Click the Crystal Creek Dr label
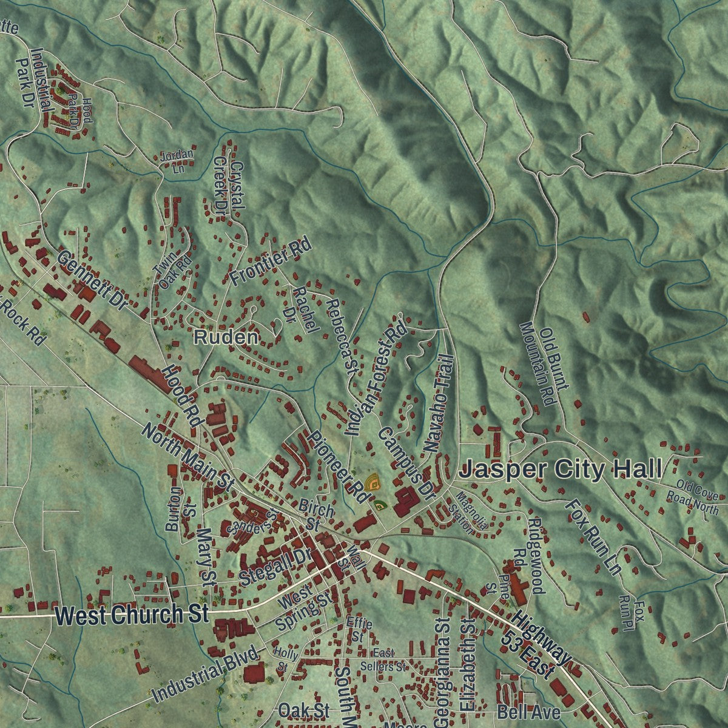 tap(229, 186)
